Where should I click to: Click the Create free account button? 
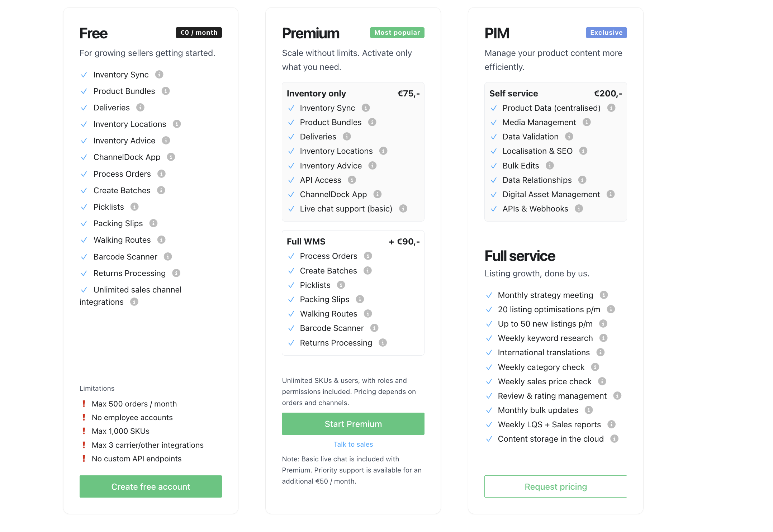(151, 486)
